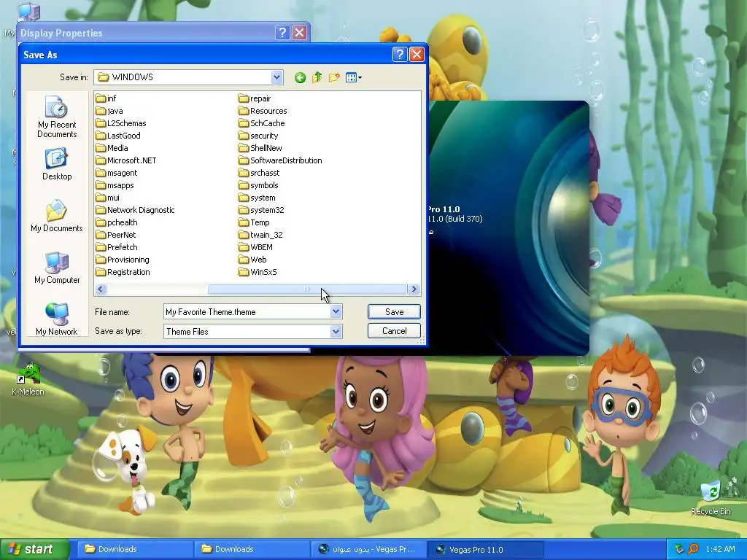This screenshot has width=747, height=560.
Task: Select the Recycle Bin desktop icon
Action: [x=711, y=498]
